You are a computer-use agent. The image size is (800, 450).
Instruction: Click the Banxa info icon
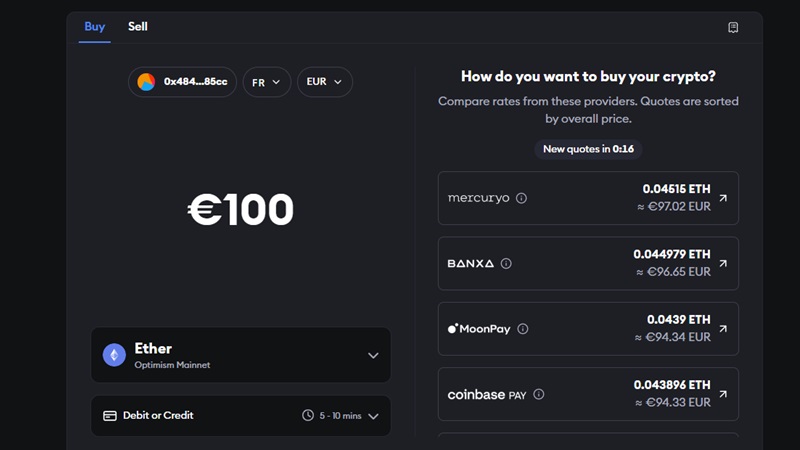click(506, 263)
